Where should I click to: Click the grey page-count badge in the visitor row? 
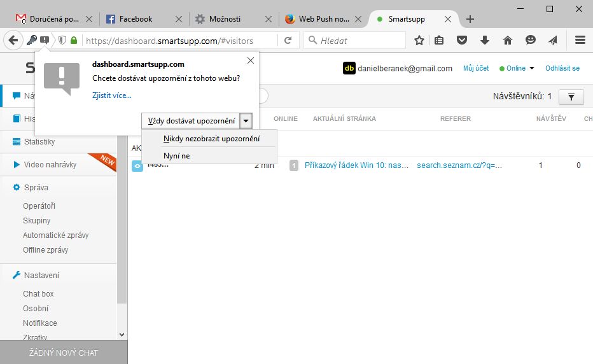[x=294, y=165]
